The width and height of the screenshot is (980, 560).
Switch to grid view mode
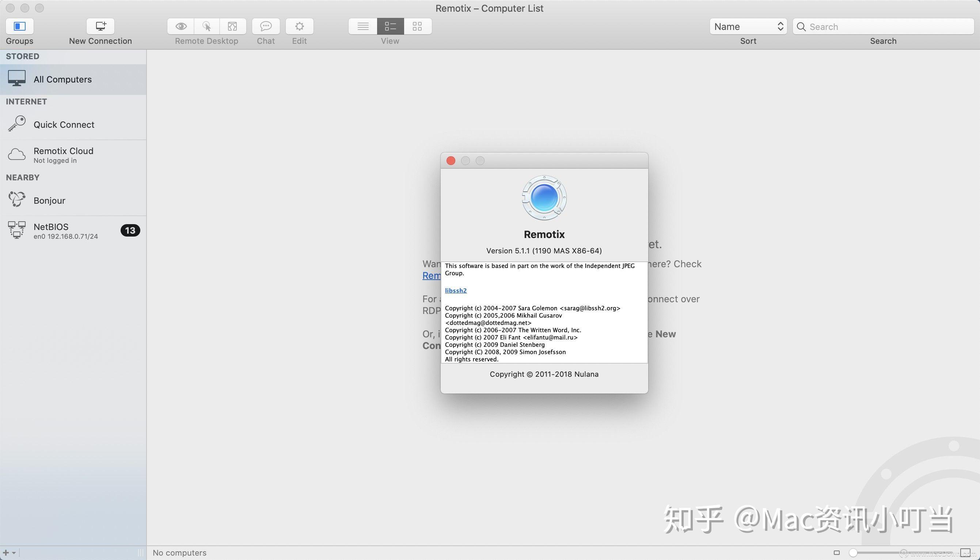[x=418, y=26]
